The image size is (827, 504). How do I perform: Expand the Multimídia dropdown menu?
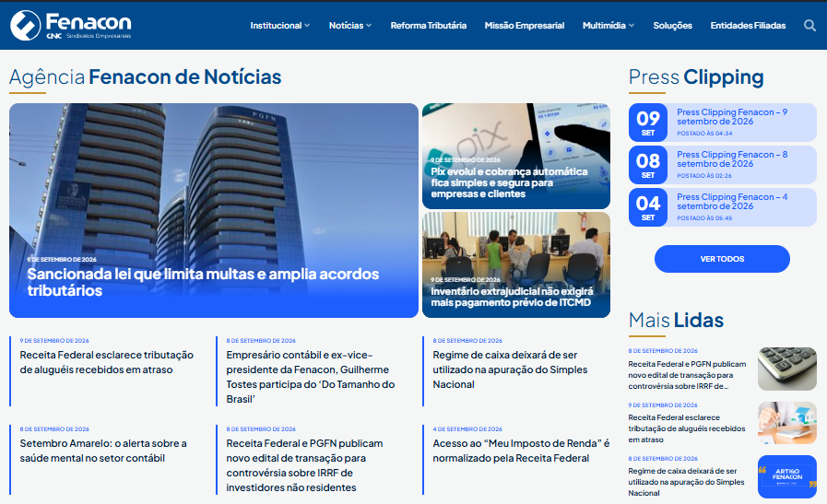click(x=608, y=25)
